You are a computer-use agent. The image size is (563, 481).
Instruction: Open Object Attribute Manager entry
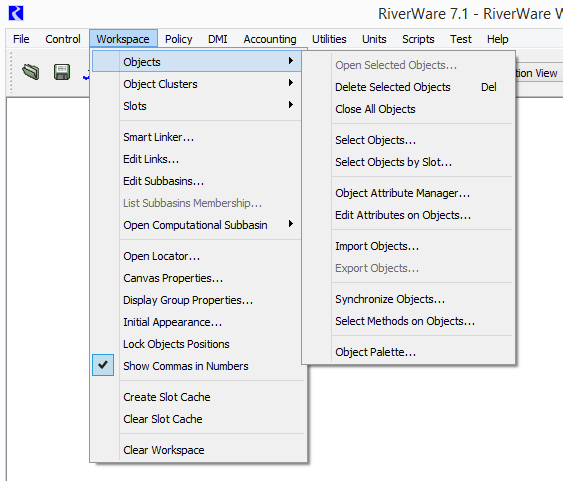coord(409,193)
